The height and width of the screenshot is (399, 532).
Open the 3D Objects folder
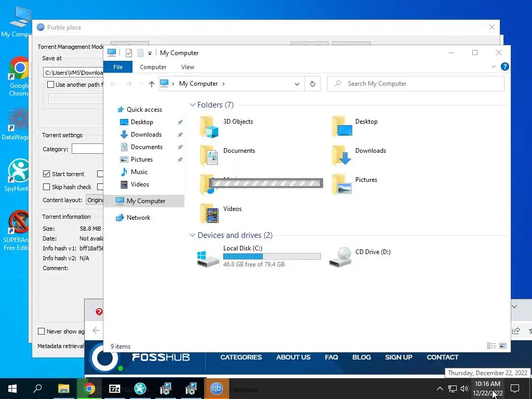[x=227, y=127]
